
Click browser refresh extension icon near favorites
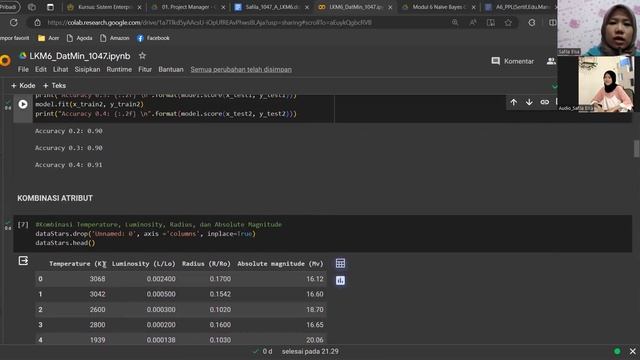tap(531, 23)
